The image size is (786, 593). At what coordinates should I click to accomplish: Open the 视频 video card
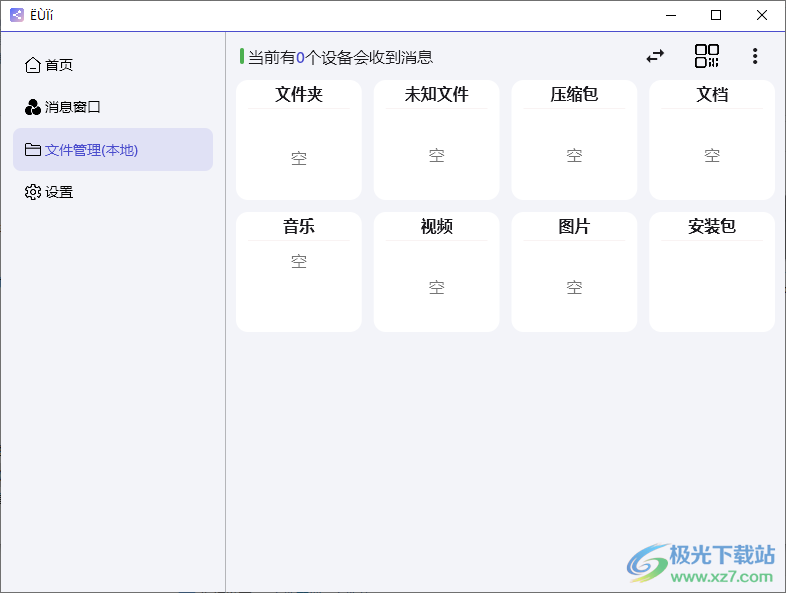437,272
